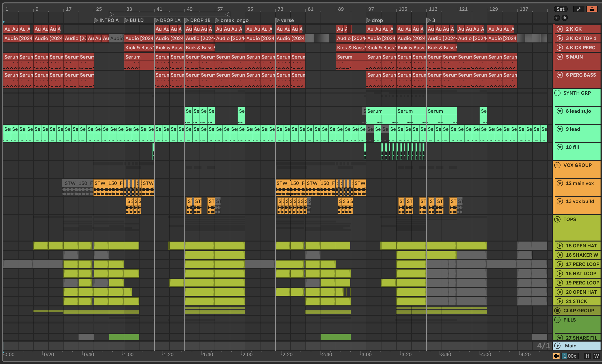Toggle the W width optimize button
Viewport: 602px width, 364px height.
click(596, 356)
